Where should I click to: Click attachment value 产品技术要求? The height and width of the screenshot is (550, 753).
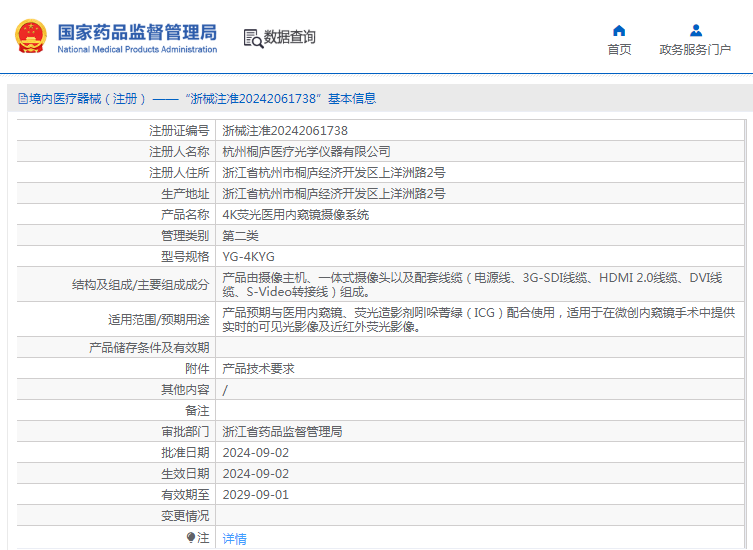[x=258, y=369]
